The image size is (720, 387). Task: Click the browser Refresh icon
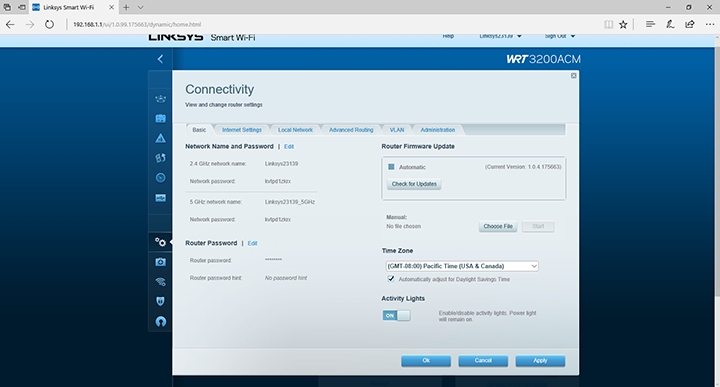pyautogui.click(x=49, y=24)
